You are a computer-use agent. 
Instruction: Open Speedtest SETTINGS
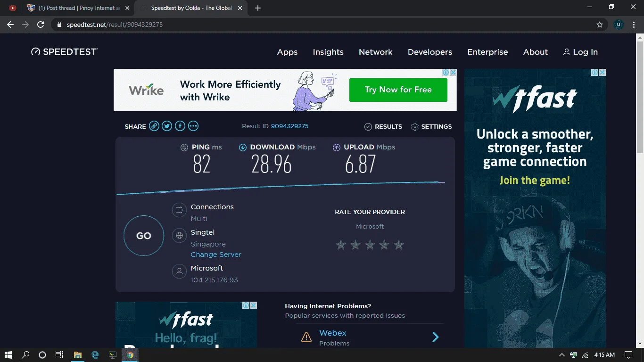click(x=431, y=126)
